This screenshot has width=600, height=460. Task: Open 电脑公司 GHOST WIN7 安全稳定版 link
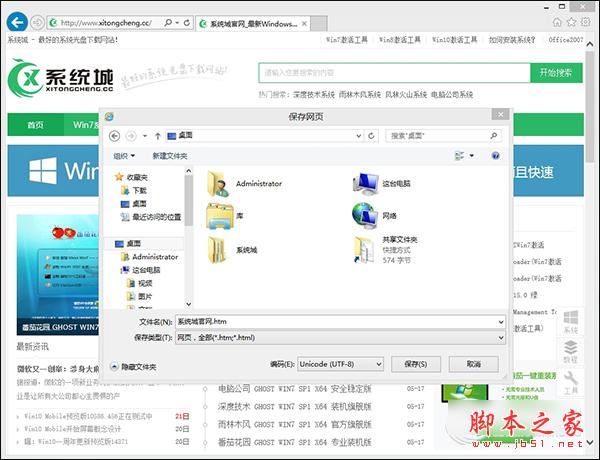(x=295, y=389)
